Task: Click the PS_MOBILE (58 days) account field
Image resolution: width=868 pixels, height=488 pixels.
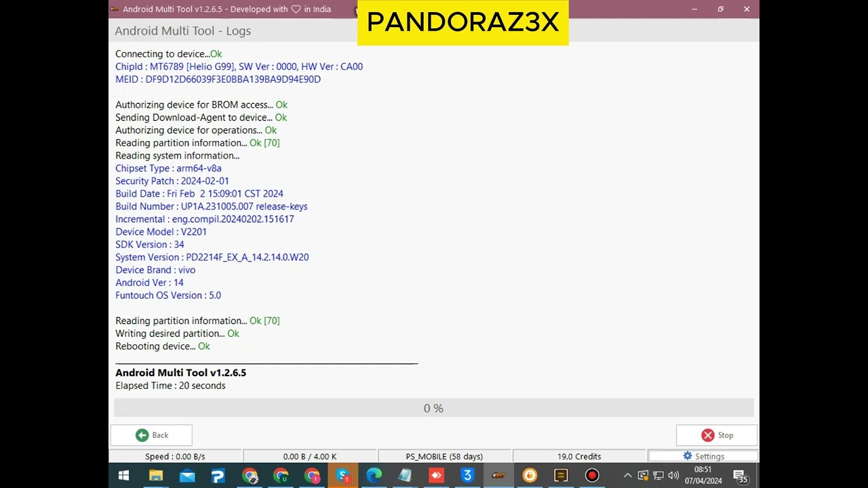Action: [x=444, y=456]
